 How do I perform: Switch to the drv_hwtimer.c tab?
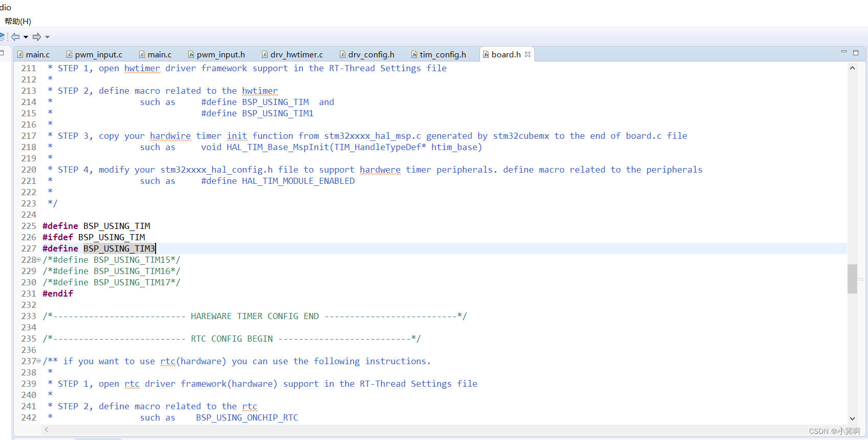click(292, 54)
